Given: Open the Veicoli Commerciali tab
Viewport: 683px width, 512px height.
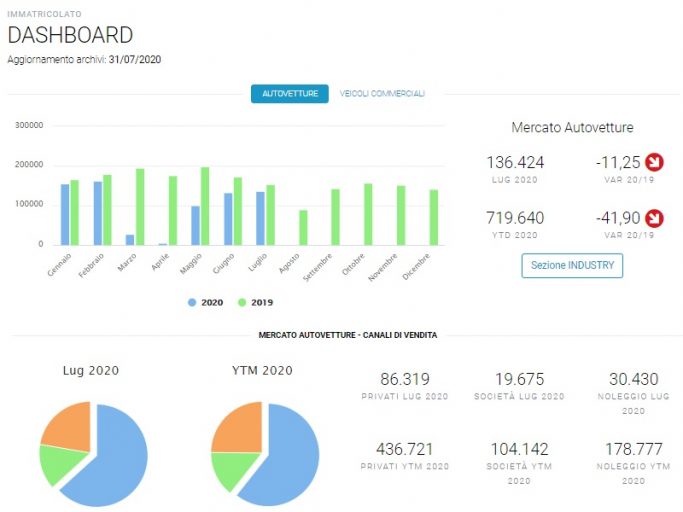Looking at the screenshot, I should pos(382,94).
